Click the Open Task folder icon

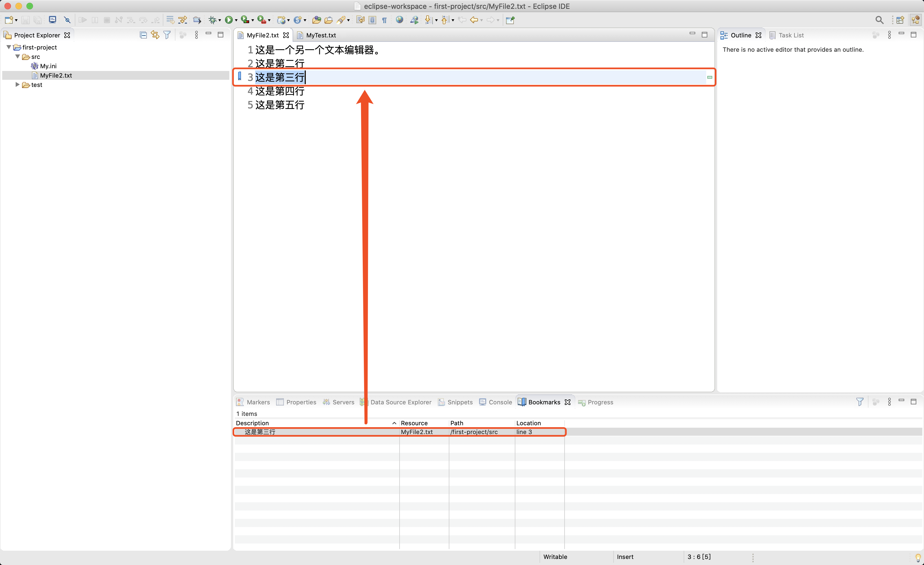click(329, 20)
